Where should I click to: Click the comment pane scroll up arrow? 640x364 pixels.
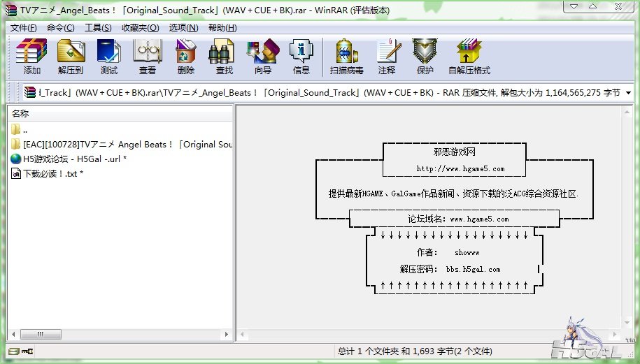point(627,112)
